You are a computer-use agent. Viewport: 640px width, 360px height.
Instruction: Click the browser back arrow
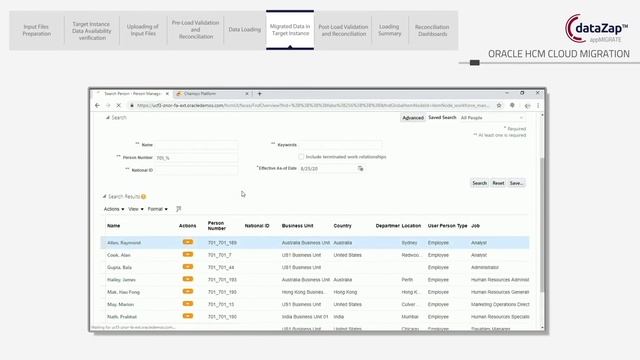coord(97,105)
